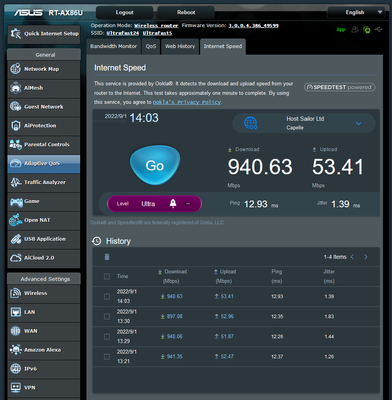Click the 897.08 download value in history

(174, 316)
